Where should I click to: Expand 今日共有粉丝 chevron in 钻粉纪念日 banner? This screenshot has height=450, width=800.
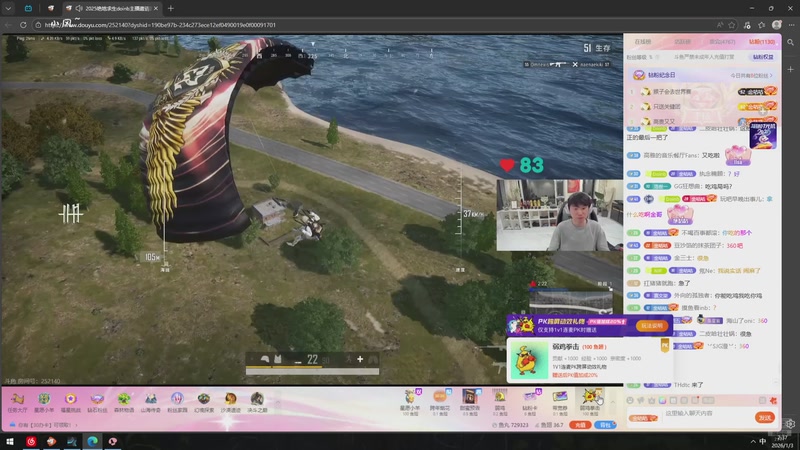pyautogui.click(x=771, y=75)
